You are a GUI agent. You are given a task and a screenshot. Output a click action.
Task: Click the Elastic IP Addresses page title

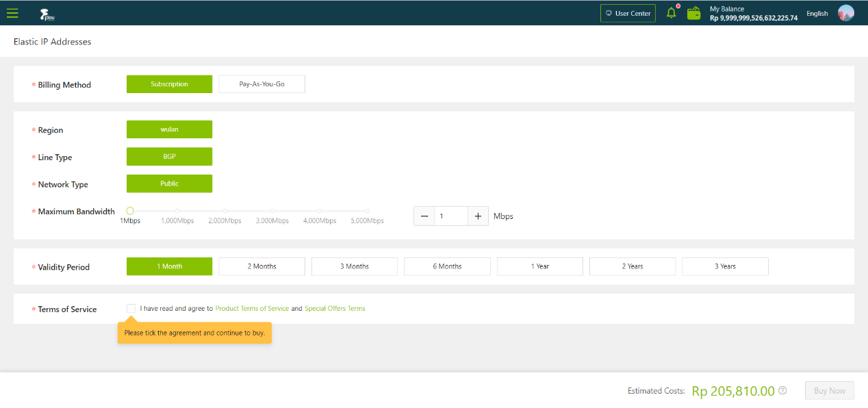coord(52,42)
